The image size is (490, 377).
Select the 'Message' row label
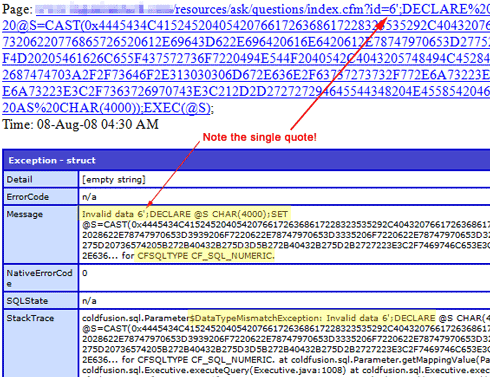(x=41, y=234)
